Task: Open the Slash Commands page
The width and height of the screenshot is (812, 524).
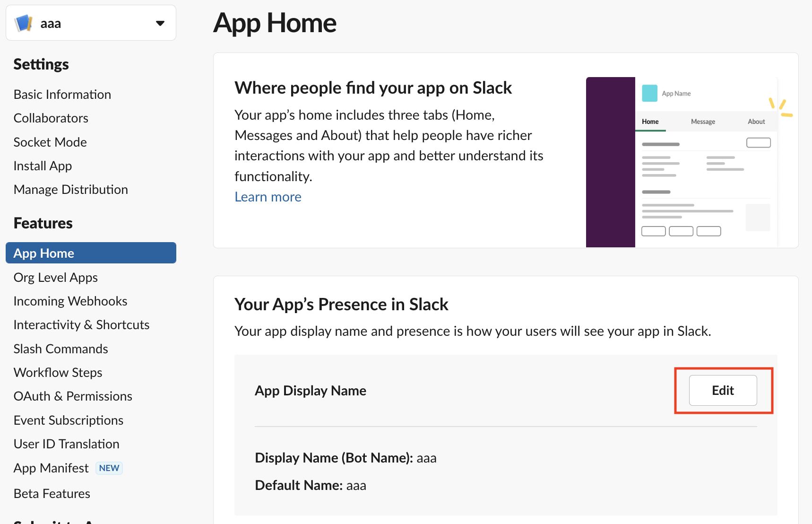Action: tap(60, 349)
